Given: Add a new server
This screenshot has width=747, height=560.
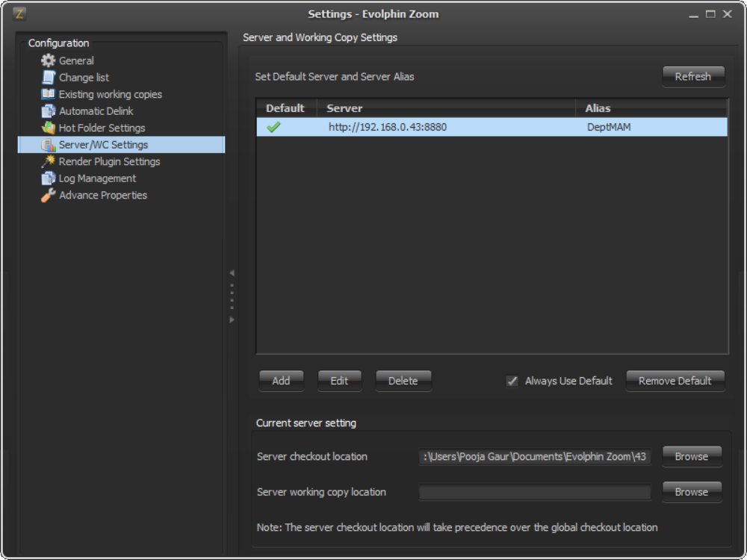Looking at the screenshot, I should tap(281, 381).
